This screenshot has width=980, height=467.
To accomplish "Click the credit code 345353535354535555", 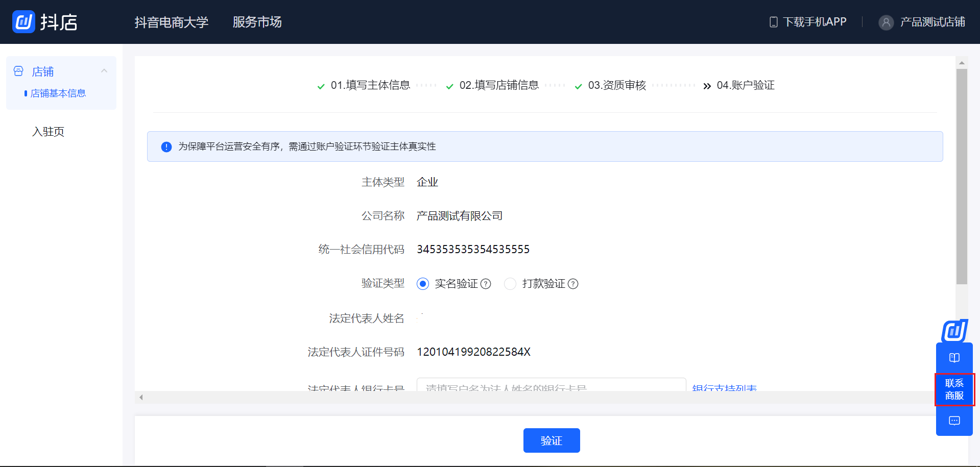I will 473,250.
